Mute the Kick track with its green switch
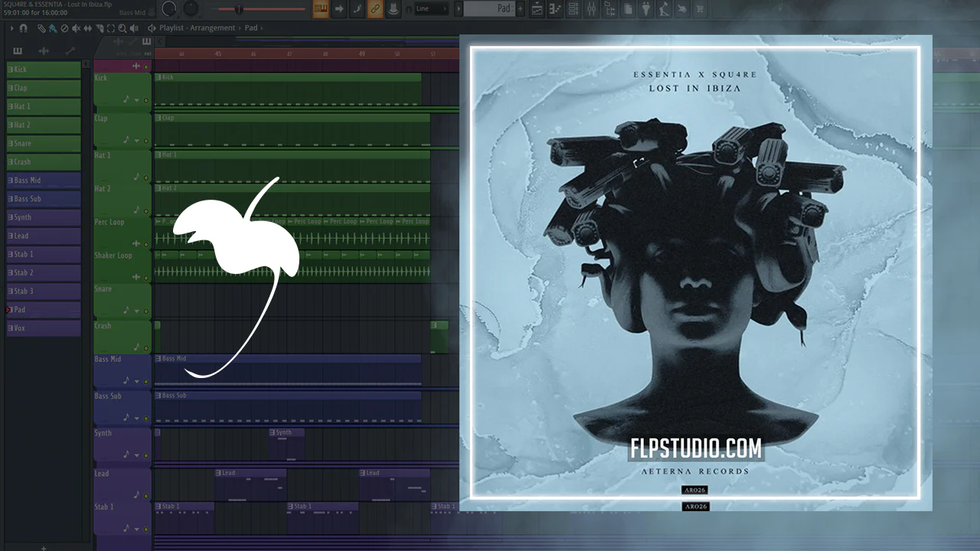 coord(146,99)
